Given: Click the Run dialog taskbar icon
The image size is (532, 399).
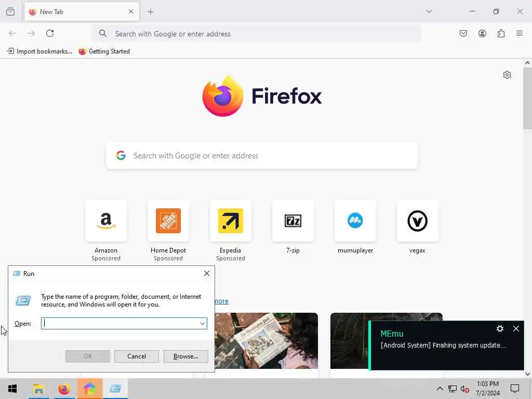Looking at the screenshot, I should pyautogui.click(x=116, y=389).
